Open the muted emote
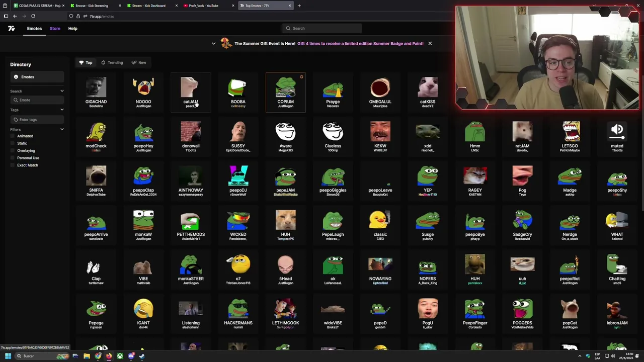Viewport: 644px width, 362px height. [617, 137]
